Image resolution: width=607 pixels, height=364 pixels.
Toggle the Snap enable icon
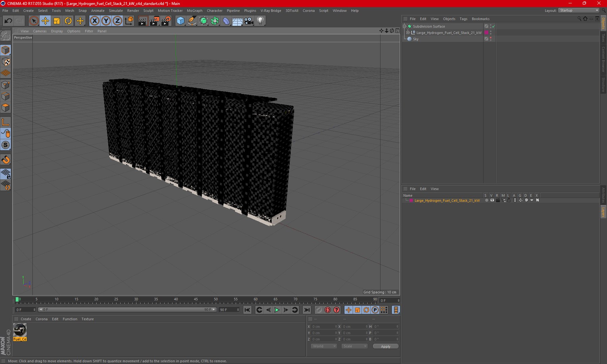(6, 145)
